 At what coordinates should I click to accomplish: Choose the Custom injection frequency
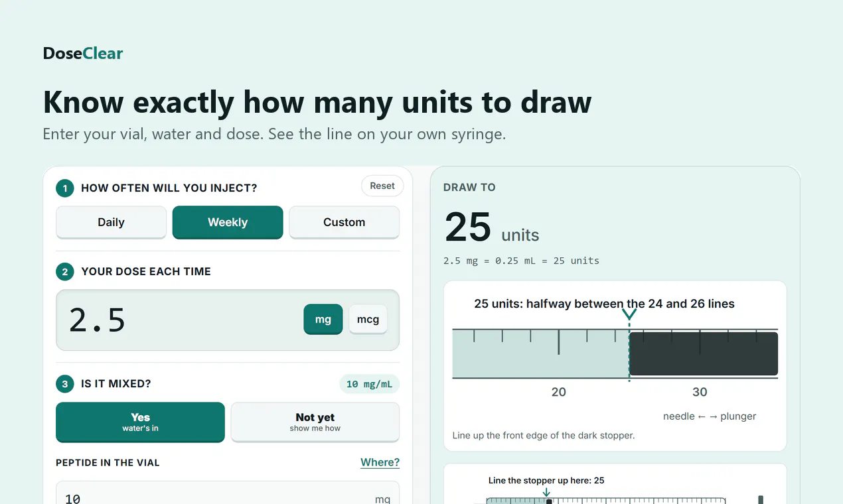[344, 222]
